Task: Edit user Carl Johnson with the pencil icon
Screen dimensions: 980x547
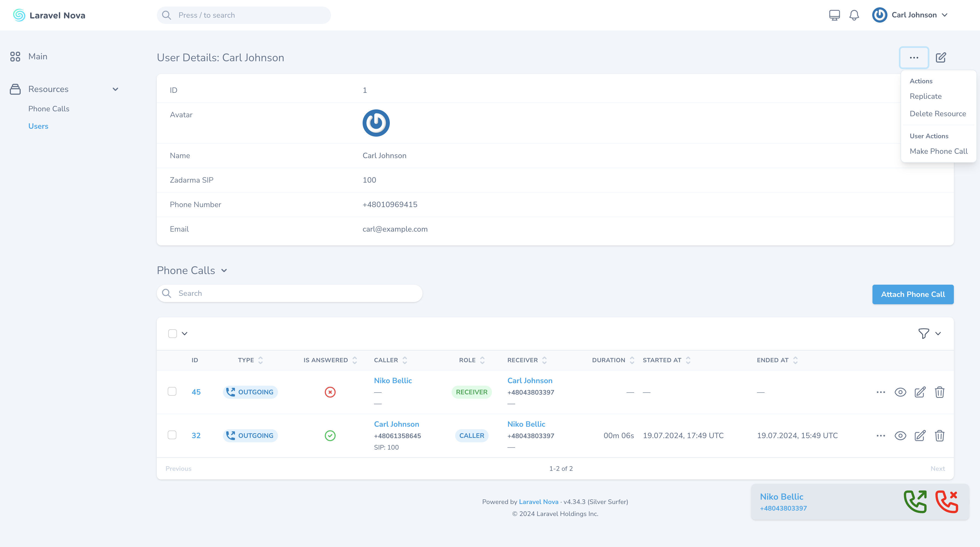Action: coord(941,58)
